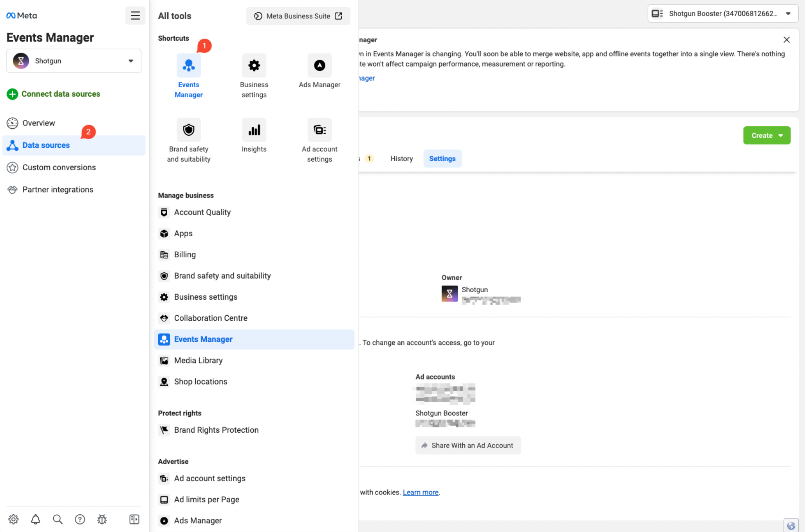Go to Overview in sidebar
The image size is (805, 532).
click(74, 123)
